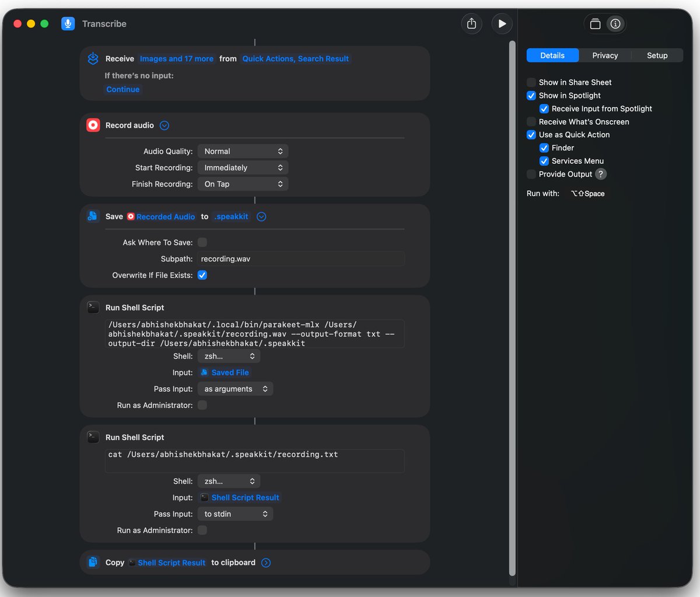Open the share sheet for this shortcut
The image size is (700, 597).
[471, 23]
